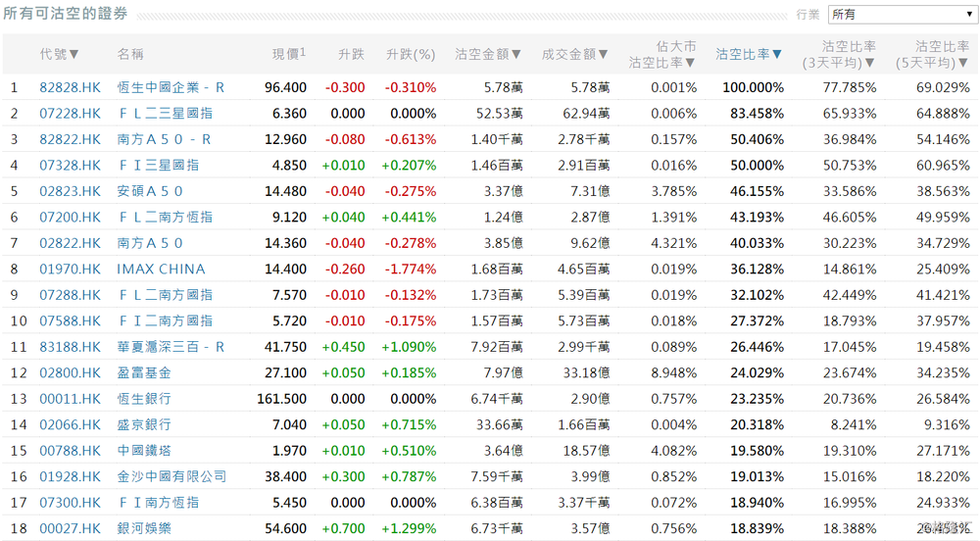Sort by 沽空金額 column arrow

pos(516,54)
